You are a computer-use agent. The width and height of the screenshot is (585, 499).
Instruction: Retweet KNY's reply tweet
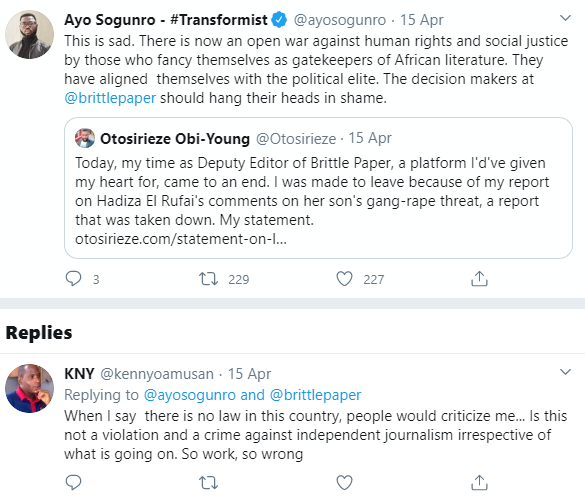tap(208, 482)
